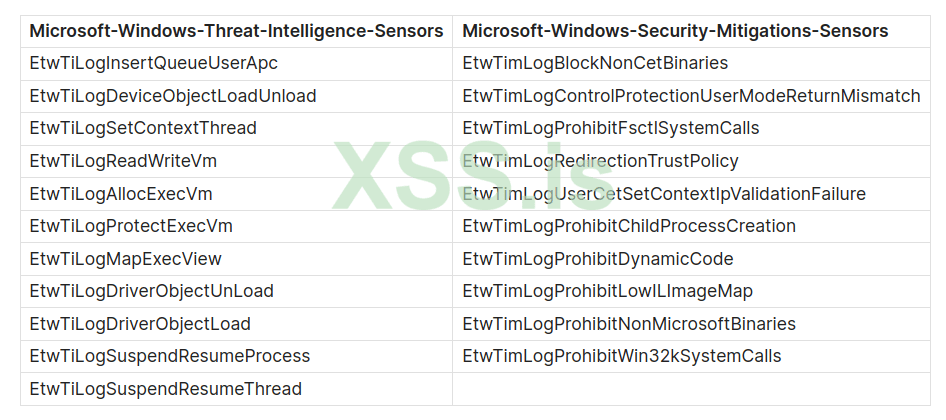The width and height of the screenshot is (946, 420).
Task: Select the EtwTiLogSuspendResumeProcess entry
Action: click(170, 356)
